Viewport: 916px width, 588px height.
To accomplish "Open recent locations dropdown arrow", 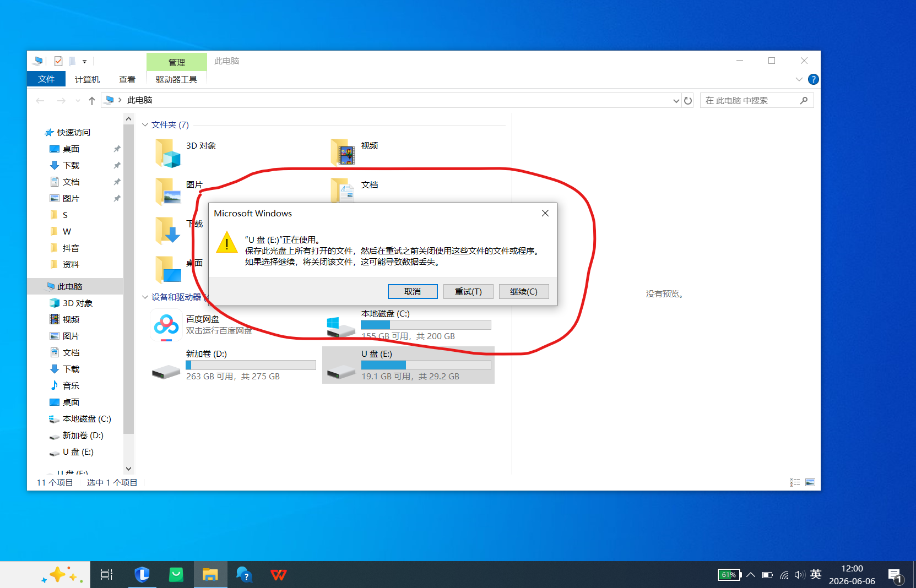I will pyautogui.click(x=78, y=100).
